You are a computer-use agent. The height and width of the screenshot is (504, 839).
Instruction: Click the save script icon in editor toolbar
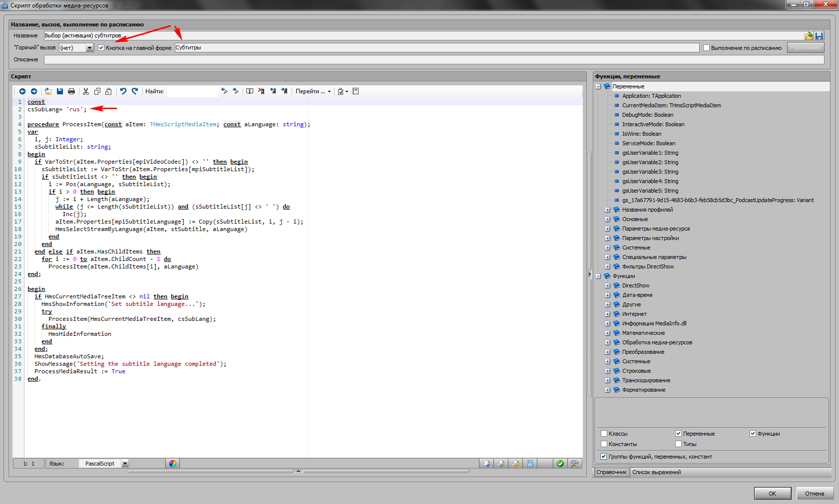(60, 91)
